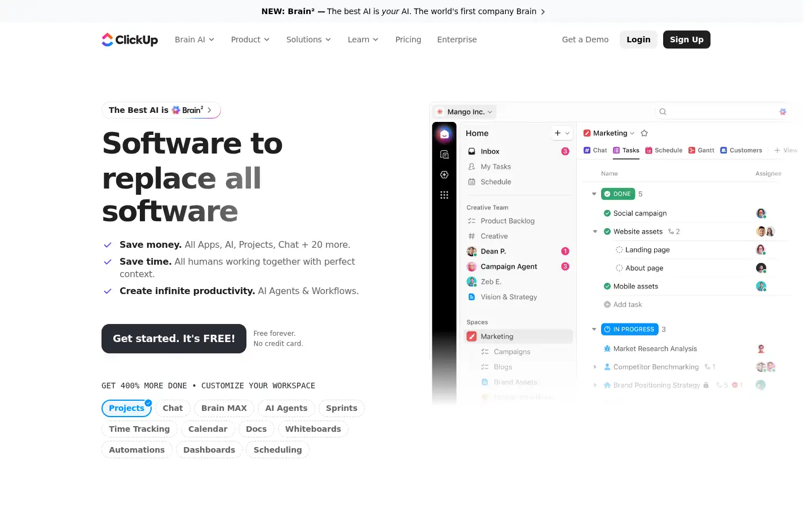The image size is (812, 508).
Task: Toggle the AI Agents feature chip
Action: 286,408
